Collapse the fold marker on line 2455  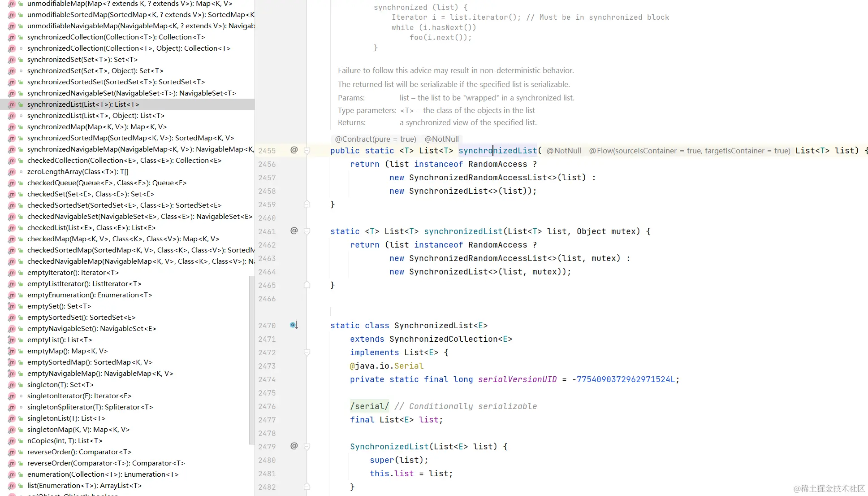[x=307, y=151]
